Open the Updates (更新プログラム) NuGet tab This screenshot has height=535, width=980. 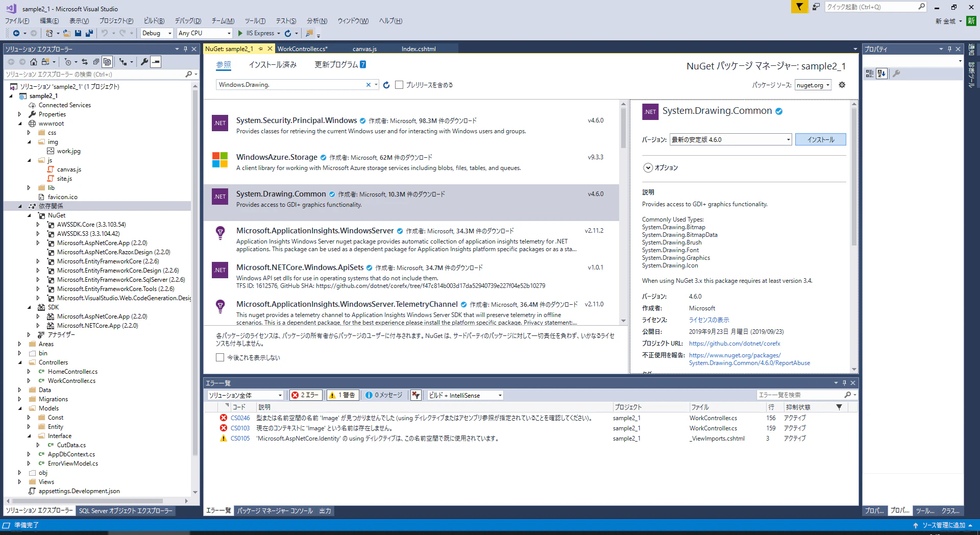point(340,65)
